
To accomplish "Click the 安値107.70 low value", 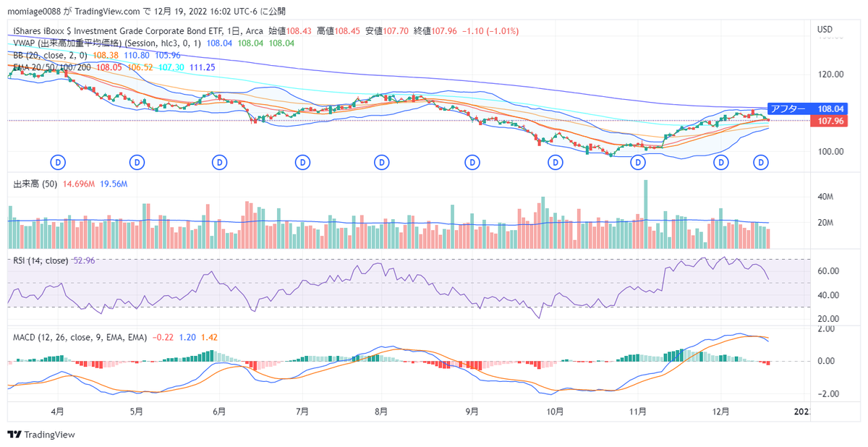I will [386, 32].
